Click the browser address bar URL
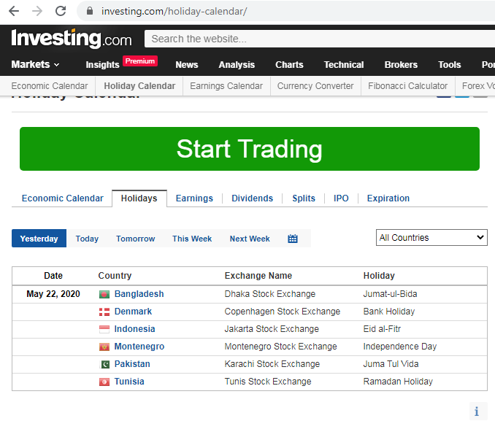 (x=174, y=12)
